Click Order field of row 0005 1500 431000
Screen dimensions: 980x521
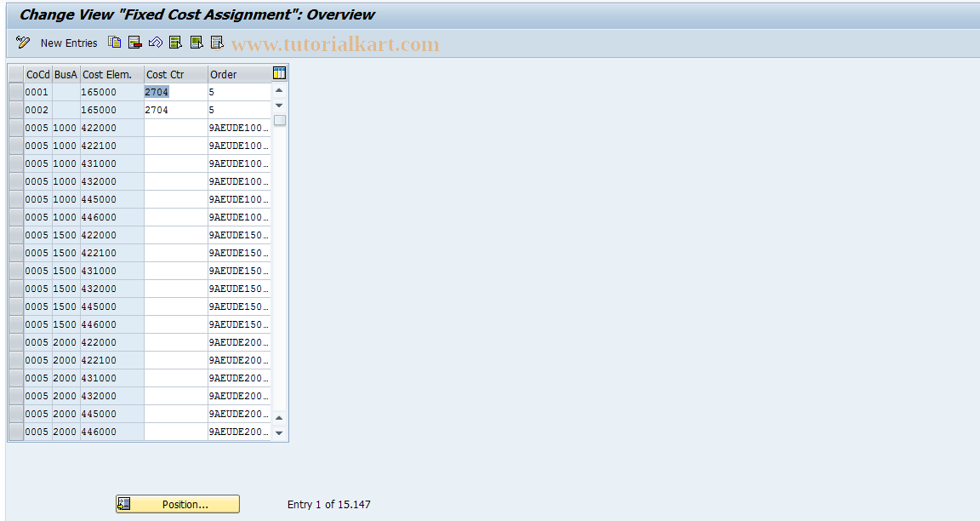tap(239, 271)
